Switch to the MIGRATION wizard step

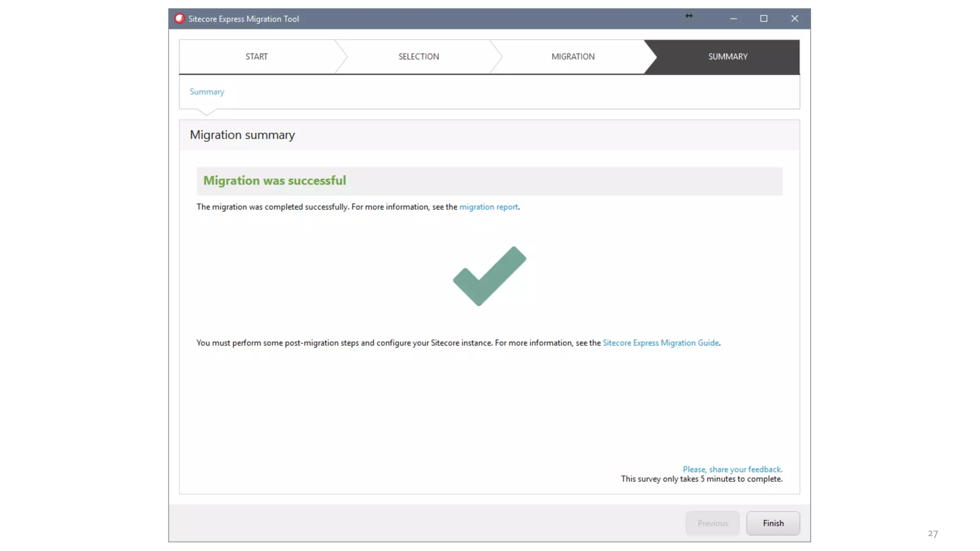pos(573,56)
